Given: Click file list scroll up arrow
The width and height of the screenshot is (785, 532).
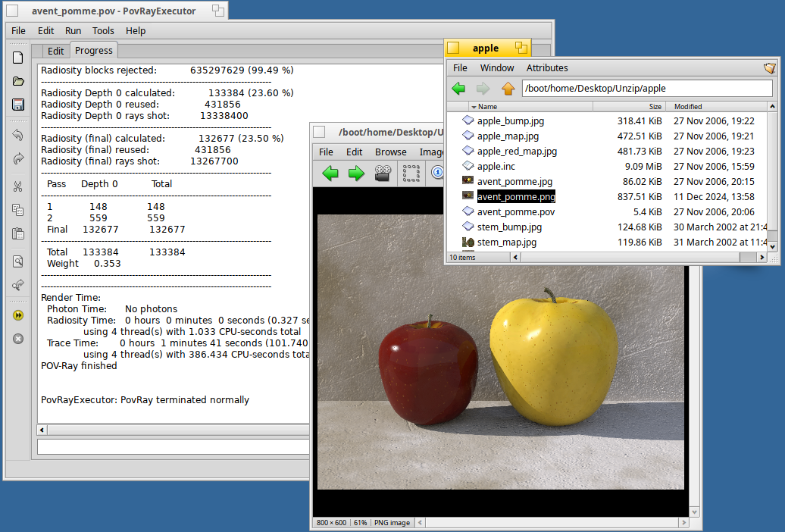Looking at the screenshot, I should 772,107.
